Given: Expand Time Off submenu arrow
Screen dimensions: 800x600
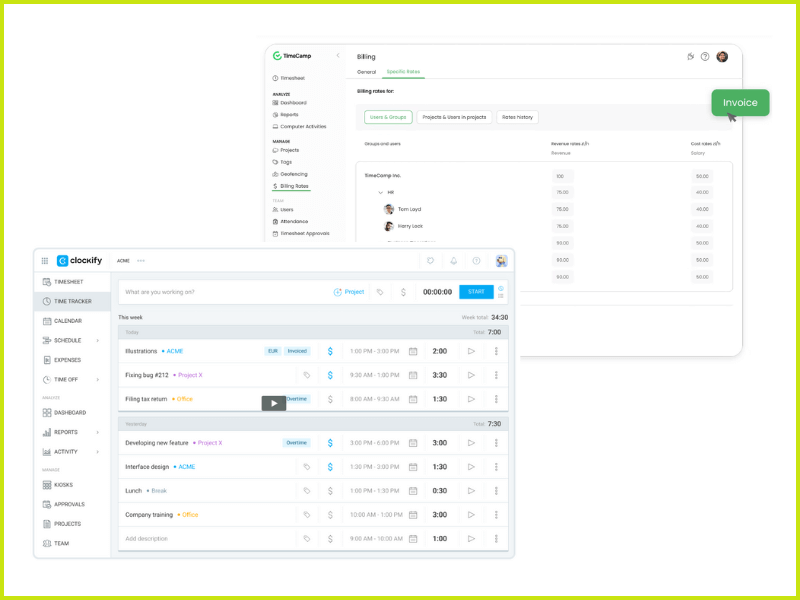Looking at the screenshot, I should (97, 380).
